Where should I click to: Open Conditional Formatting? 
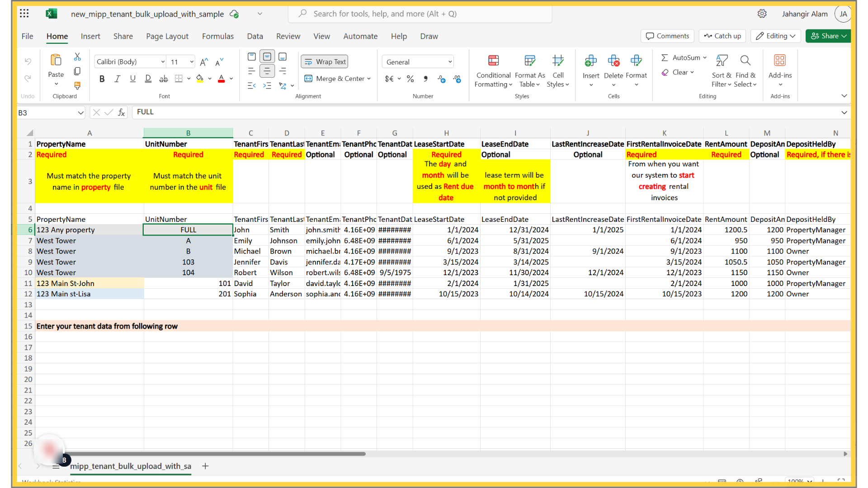coord(494,71)
